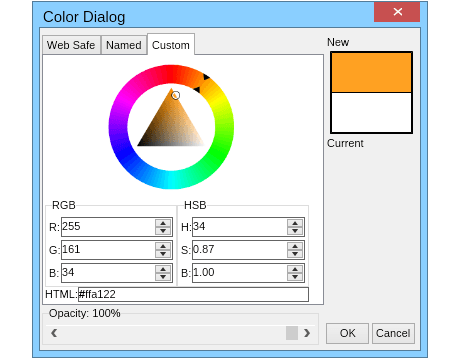This screenshot has height=360, width=460.
Task: Pick green on the hue ring
Action: click(218, 154)
